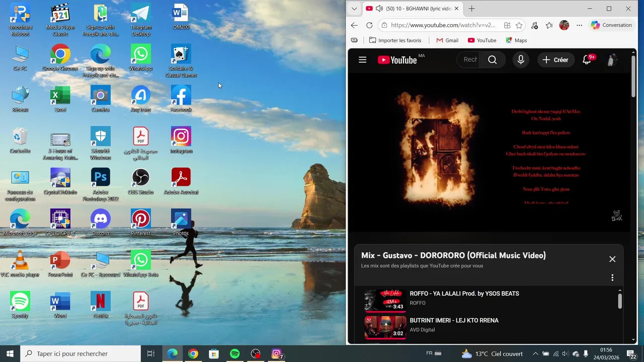Go back with the Edge back arrow

(x=354, y=25)
